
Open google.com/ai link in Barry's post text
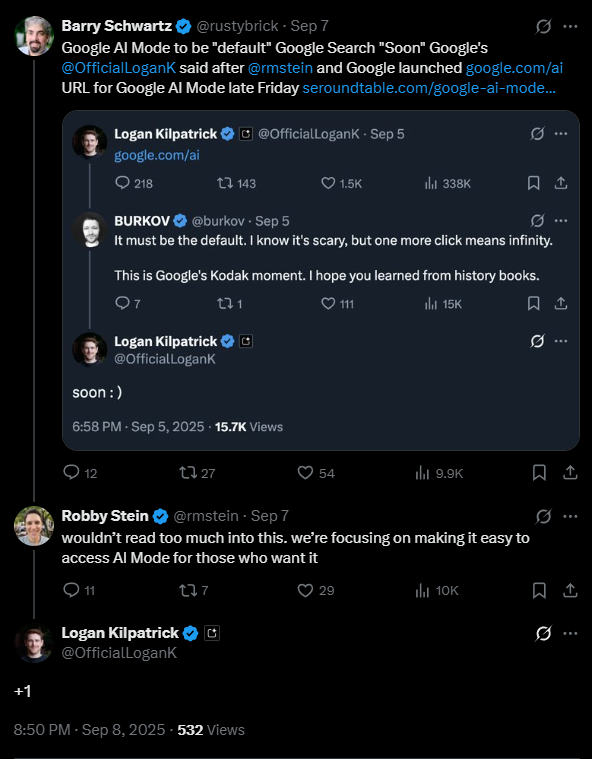pos(514,68)
